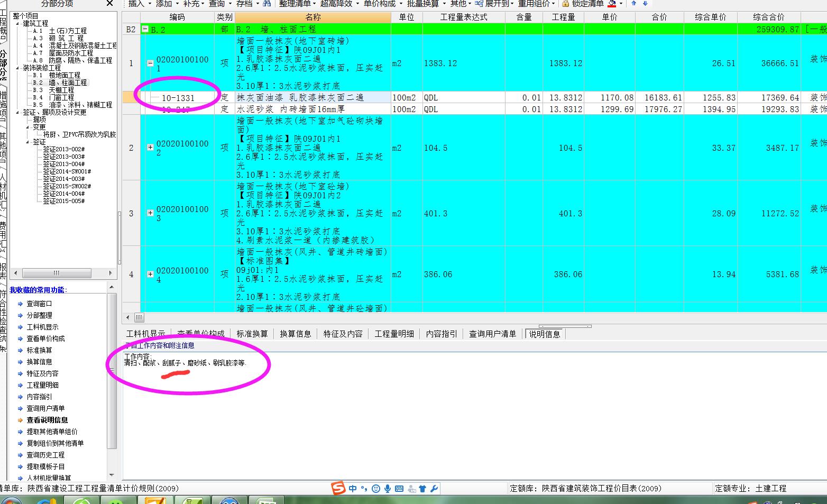Click arrow icon next to 查询历史工程
The width and height of the screenshot is (827, 504).
pyautogui.click(x=21, y=455)
